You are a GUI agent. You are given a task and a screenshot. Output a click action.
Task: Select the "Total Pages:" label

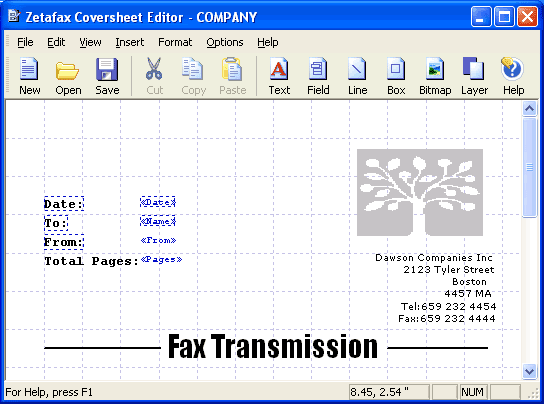tap(92, 261)
